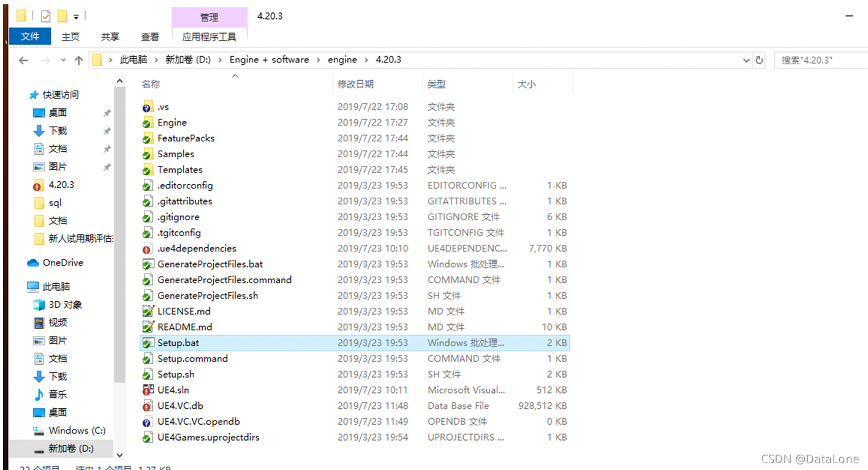Open 音乐 in navigation pane
This screenshot has width=868, height=470.
pos(50,394)
